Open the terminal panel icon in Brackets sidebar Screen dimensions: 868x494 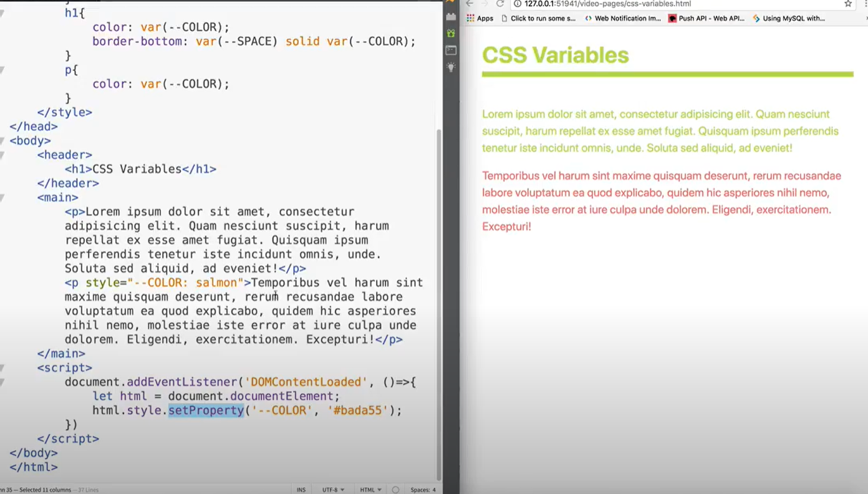coord(451,50)
